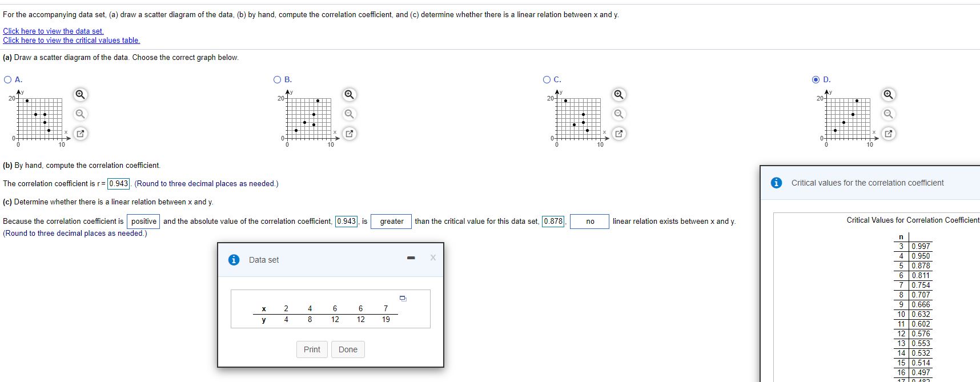This screenshot has height=382, width=980.
Task: Select scatter diagram option A
Action: [6, 79]
